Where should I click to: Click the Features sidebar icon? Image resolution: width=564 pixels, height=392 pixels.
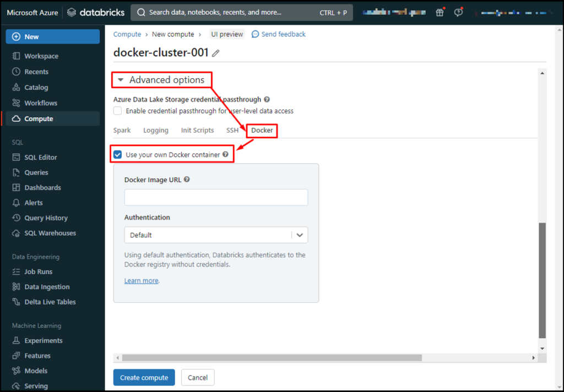[16, 356]
